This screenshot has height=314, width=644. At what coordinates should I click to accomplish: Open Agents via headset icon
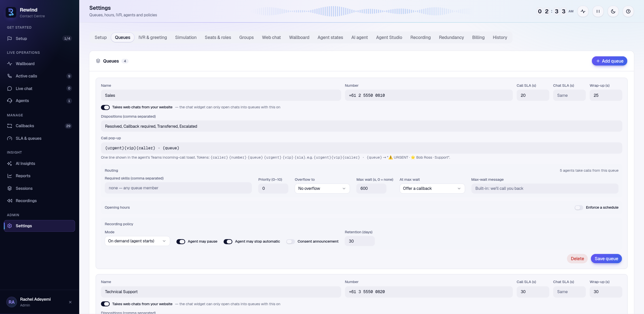point(10,101)
